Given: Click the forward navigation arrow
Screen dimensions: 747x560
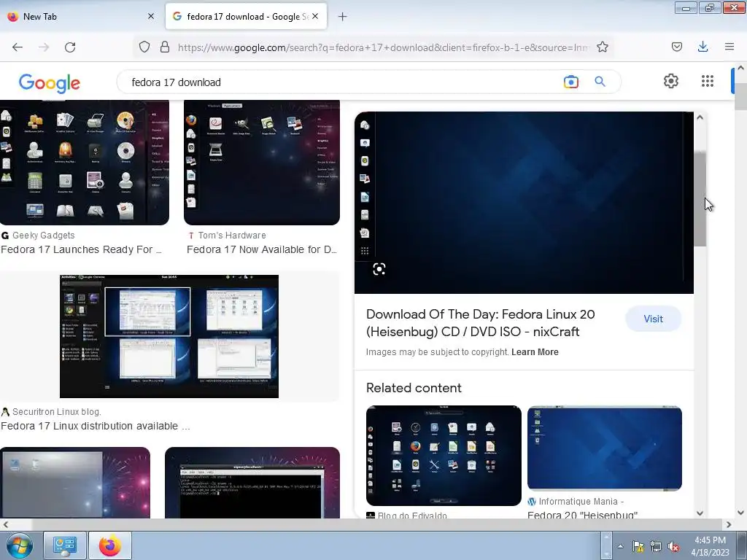Looking at the screenshot, I should 44,47.
